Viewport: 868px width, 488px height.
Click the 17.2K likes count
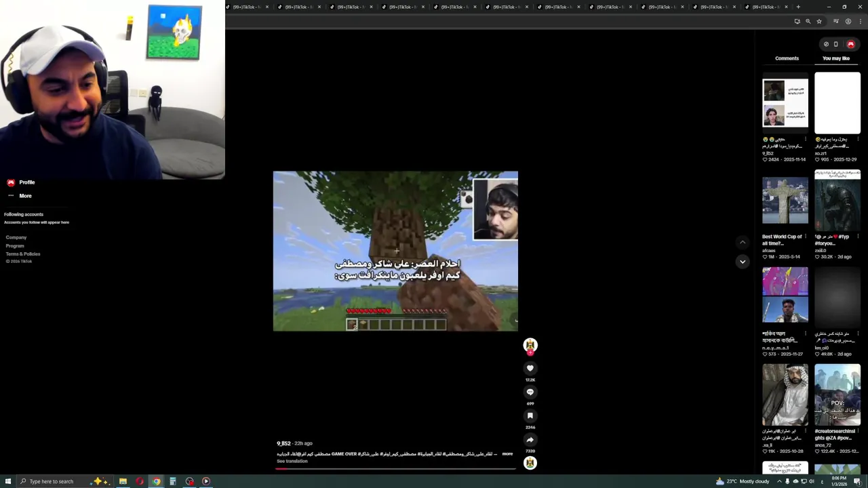click(530, 380)
